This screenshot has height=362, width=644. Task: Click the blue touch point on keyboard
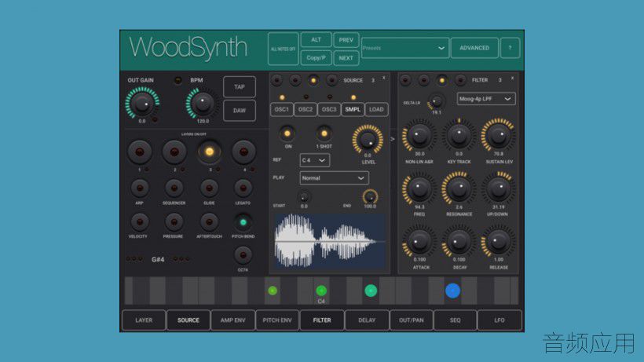[452, 291]
